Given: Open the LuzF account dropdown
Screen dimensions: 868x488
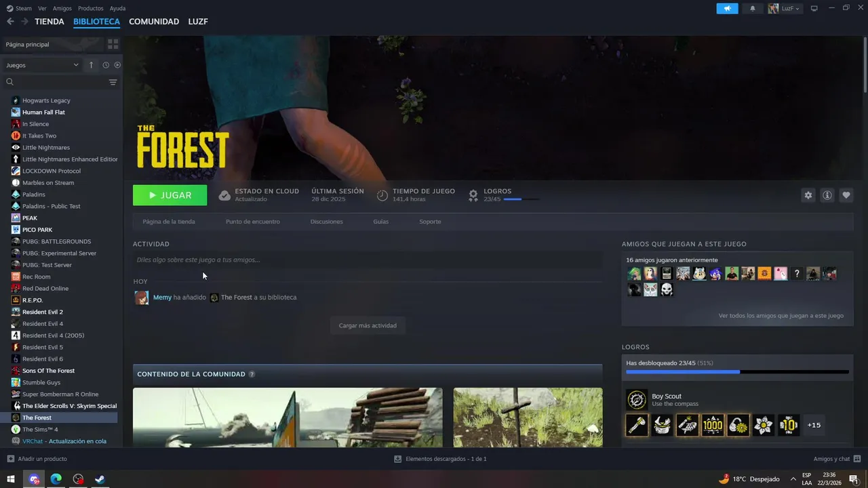Looking at the screenshot, I should point(785,8).
